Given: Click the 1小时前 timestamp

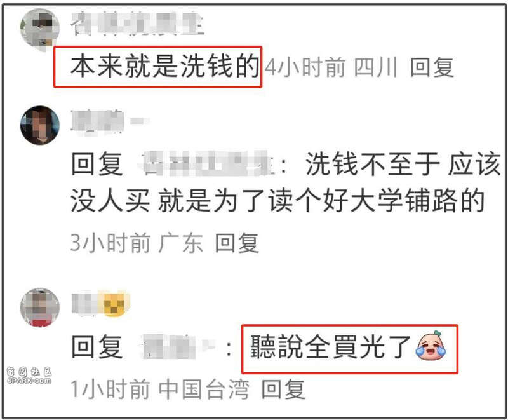Looking at the screenshot, I should pos(110,390).
